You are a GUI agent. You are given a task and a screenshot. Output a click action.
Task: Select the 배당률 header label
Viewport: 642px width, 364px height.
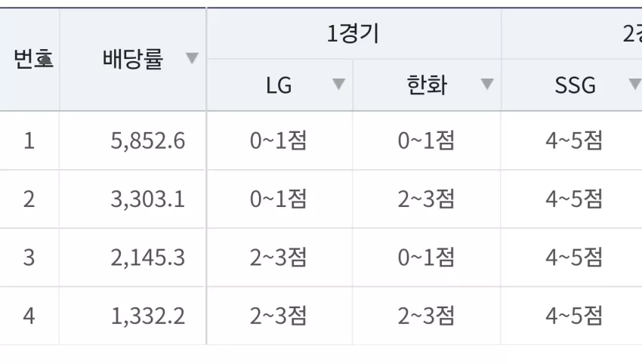133,59
